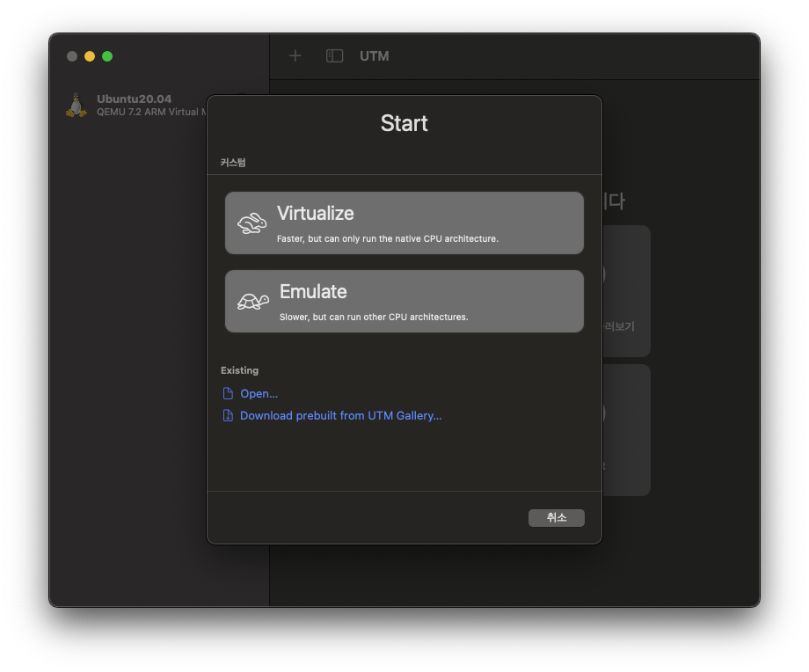Click the Existing section label
Image resolution: width=809 pixels, height=672 pixels.
pos(239,370)
